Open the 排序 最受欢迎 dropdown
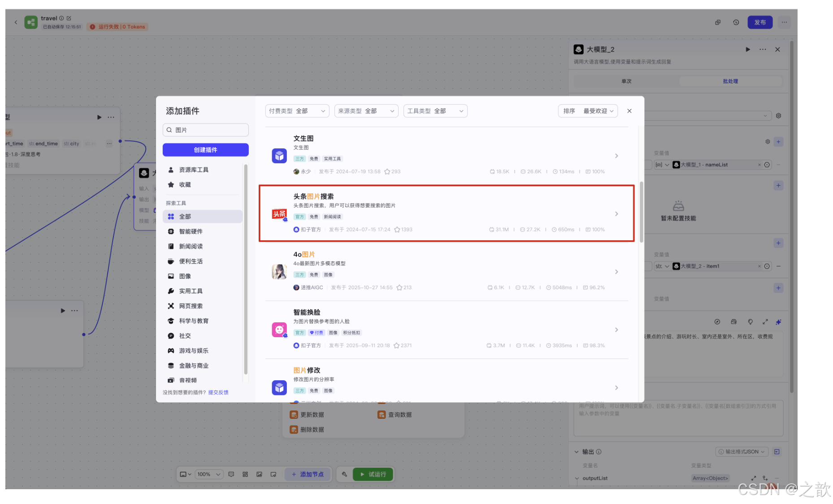The width and height of the screenshot is (833, 504). click(588, 111)
